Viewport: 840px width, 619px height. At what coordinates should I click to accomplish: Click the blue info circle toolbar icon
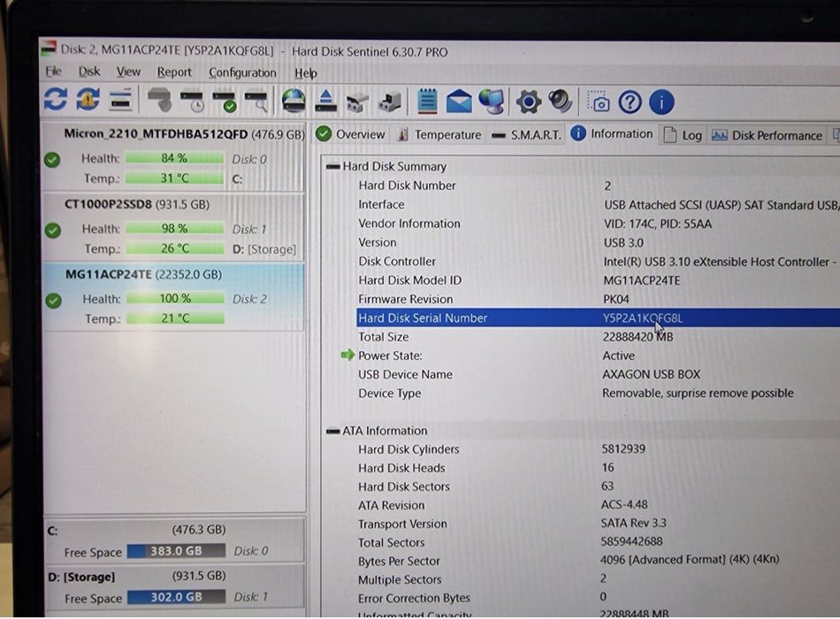coord(661,102)
